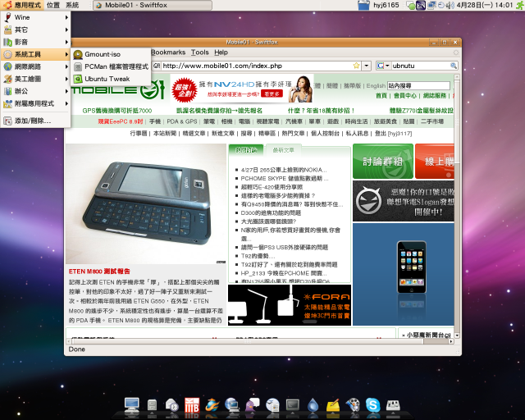Open Gmount-iso from the system tools submenu
The width and height of the screenshot is (525, 420).
[111, 54]
